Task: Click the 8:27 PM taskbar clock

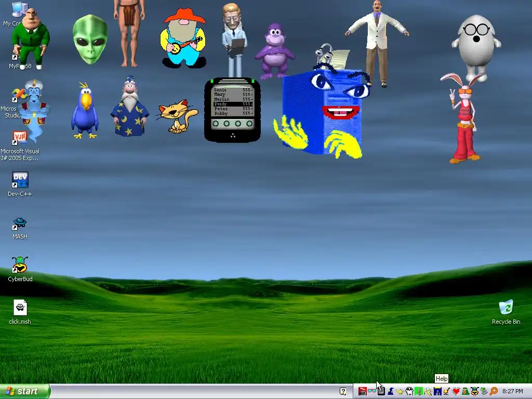Action: point(512,391)
